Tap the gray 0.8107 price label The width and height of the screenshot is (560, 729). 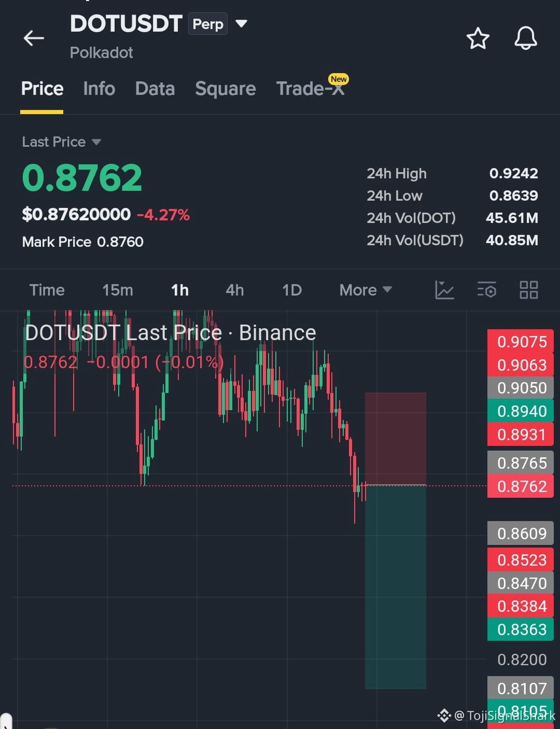coord(521,689)
